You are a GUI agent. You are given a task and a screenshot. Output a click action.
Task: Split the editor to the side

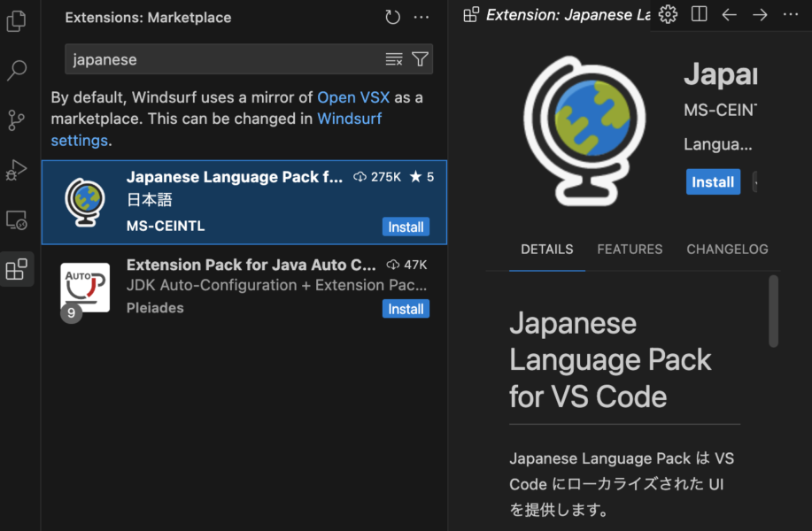pyautogui.click(x=699, y=14)
